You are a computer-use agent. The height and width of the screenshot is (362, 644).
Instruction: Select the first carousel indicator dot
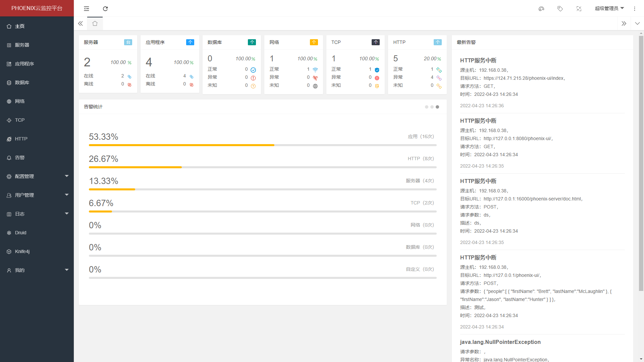(427, 107)
